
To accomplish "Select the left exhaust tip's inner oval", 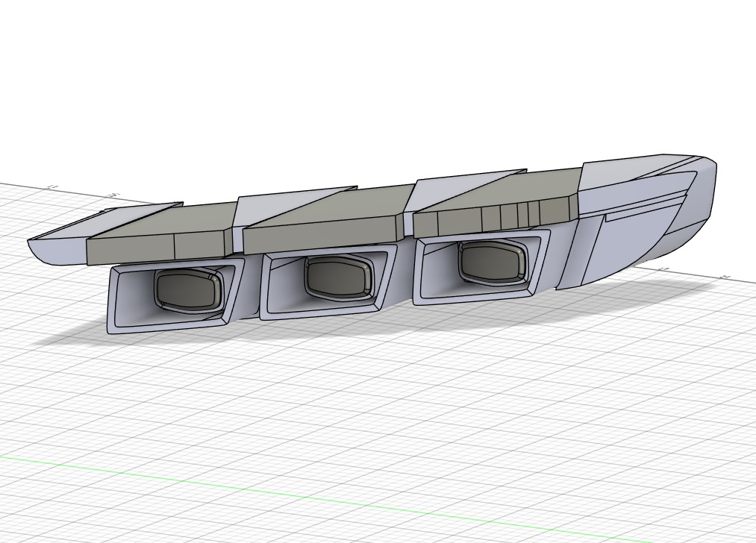I will click(x=187, y=291).
